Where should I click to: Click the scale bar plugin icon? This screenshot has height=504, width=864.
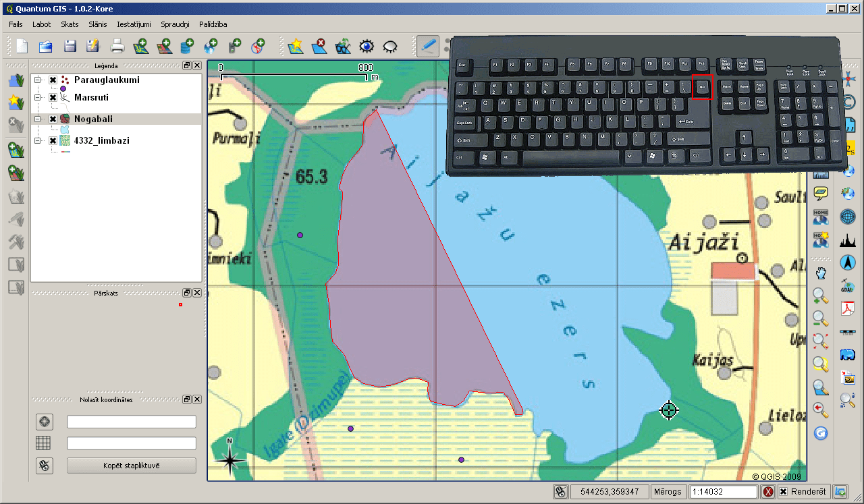click(848, 332)
